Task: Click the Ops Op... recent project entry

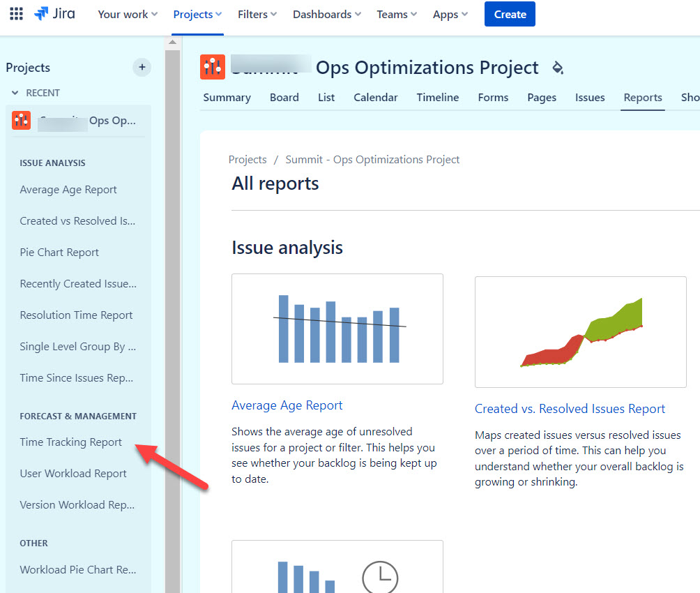Action: click(79, 121)
